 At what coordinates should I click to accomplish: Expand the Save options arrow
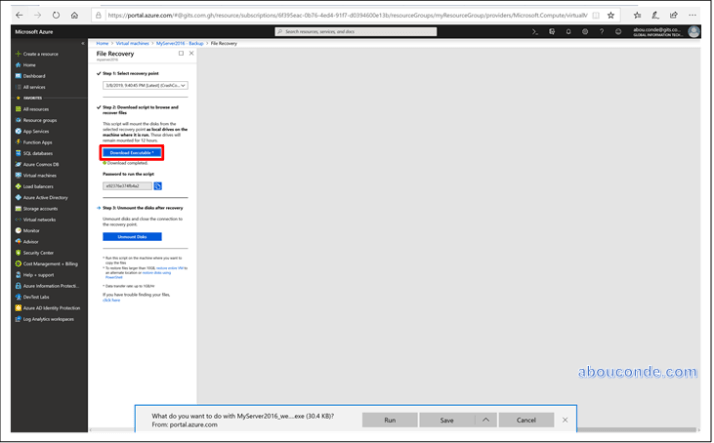pos(486,419)
